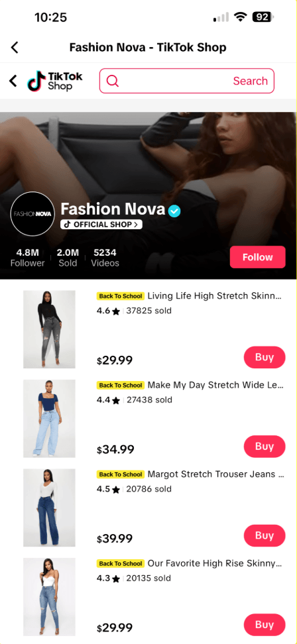
Task: Buy the Margot Stretch Trouser Jeans
Action: [x=265, y=535]
